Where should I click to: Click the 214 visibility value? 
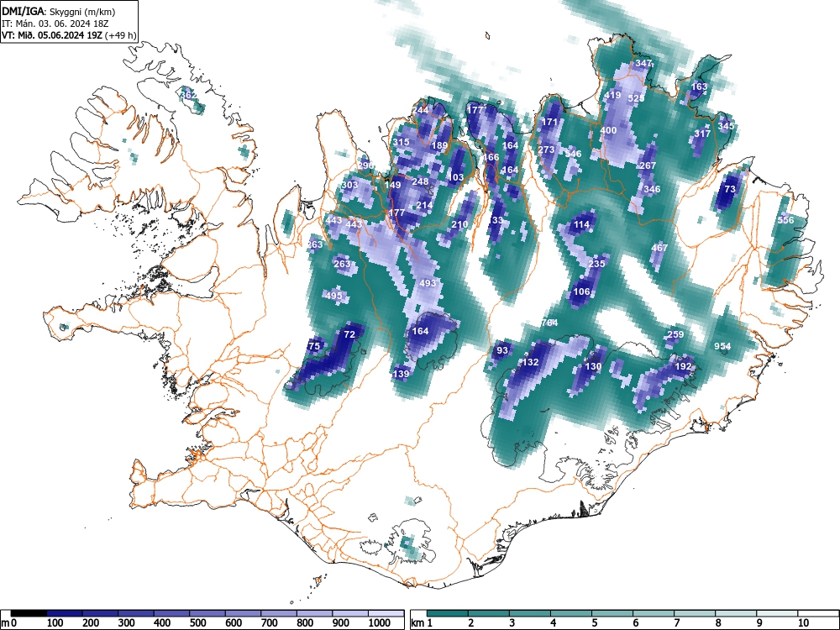point(424,205)
